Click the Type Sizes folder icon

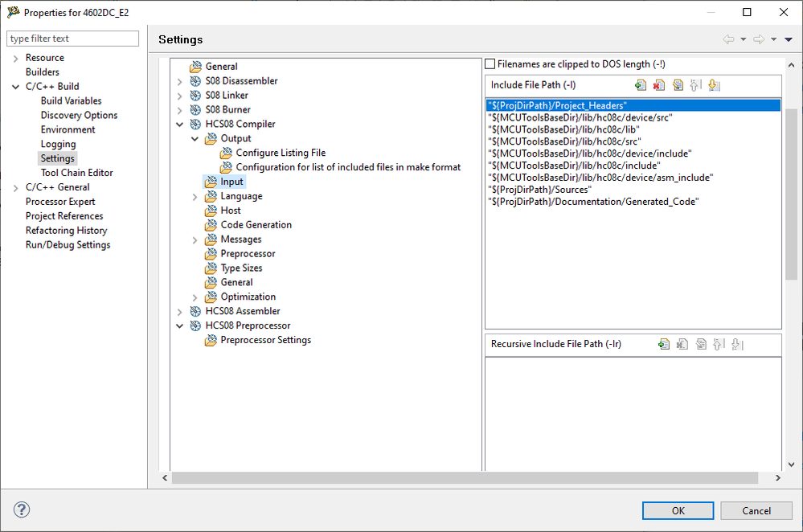[x=211, y=268]
